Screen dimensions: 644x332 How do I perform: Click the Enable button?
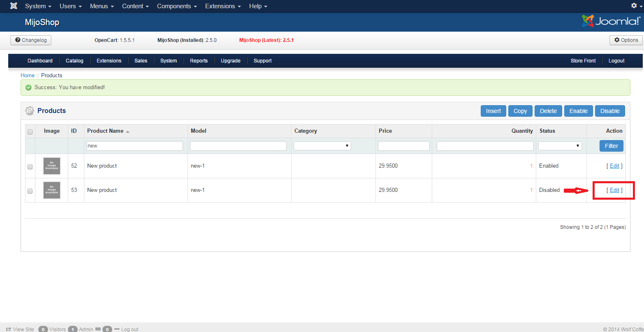pos(579,111)
